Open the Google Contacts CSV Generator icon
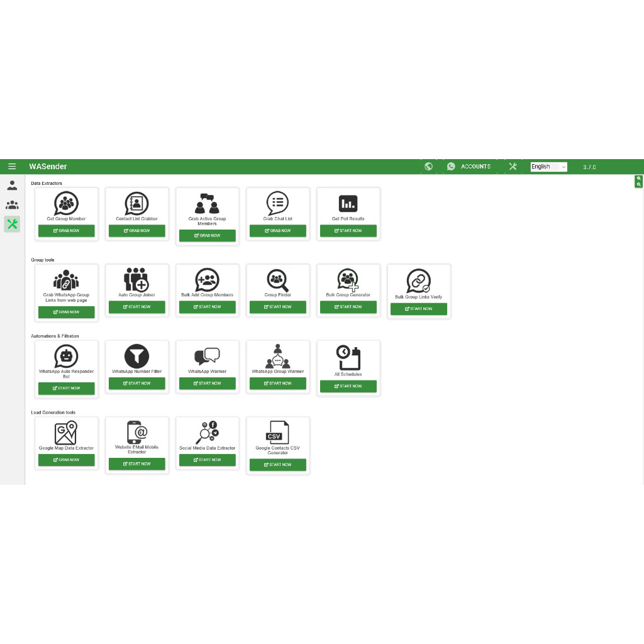Image resolution: width=644 pixels, height=644 pixels. (x=277, y=432)
